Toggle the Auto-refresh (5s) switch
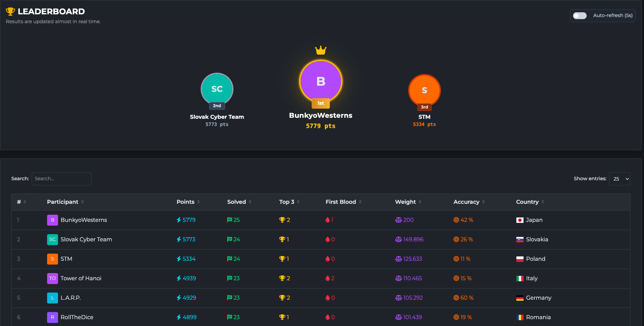This screenshot has height=326, width=644. [579, 16]
